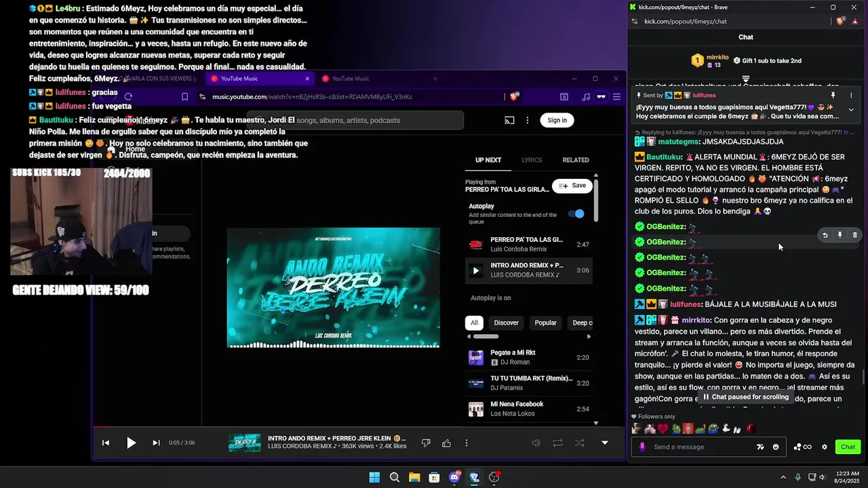Open the Brave hamburger menu in music window

click(616, 97)
